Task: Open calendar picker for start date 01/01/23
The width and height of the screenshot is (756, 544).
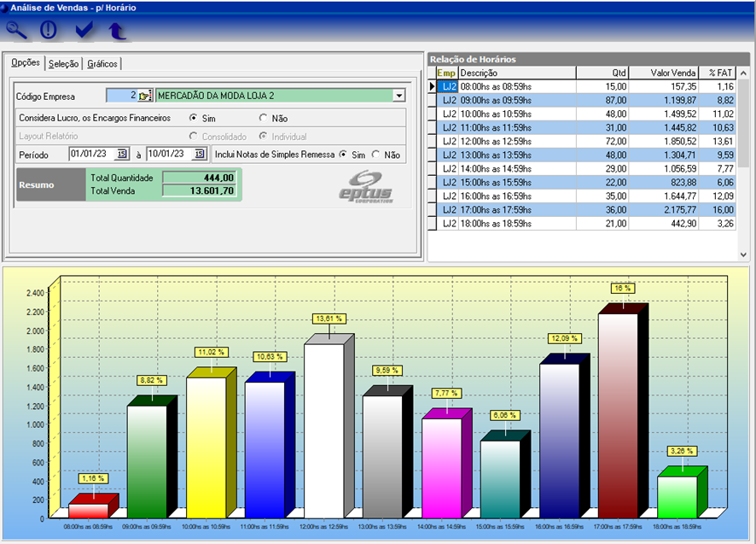Action: [122, 155]
